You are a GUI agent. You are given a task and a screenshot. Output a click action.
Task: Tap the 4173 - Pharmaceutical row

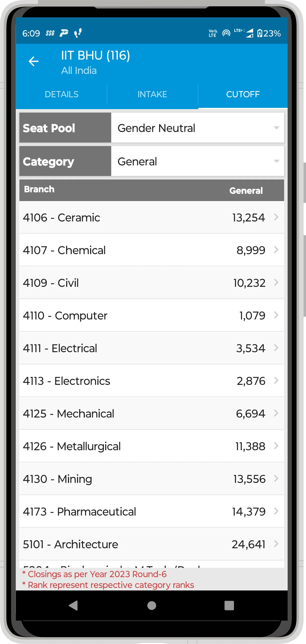click(151, 511)
